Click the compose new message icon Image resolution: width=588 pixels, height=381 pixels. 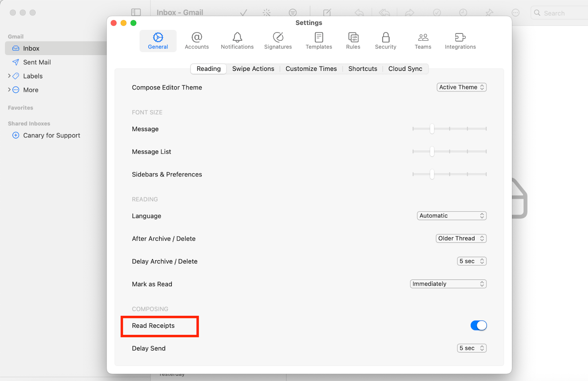327,12
